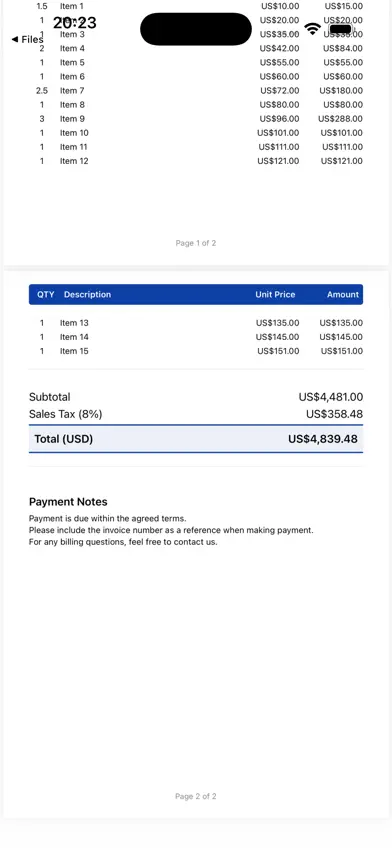
Task: Click the Page 2 of 2 footer
Action: point(196,797)
